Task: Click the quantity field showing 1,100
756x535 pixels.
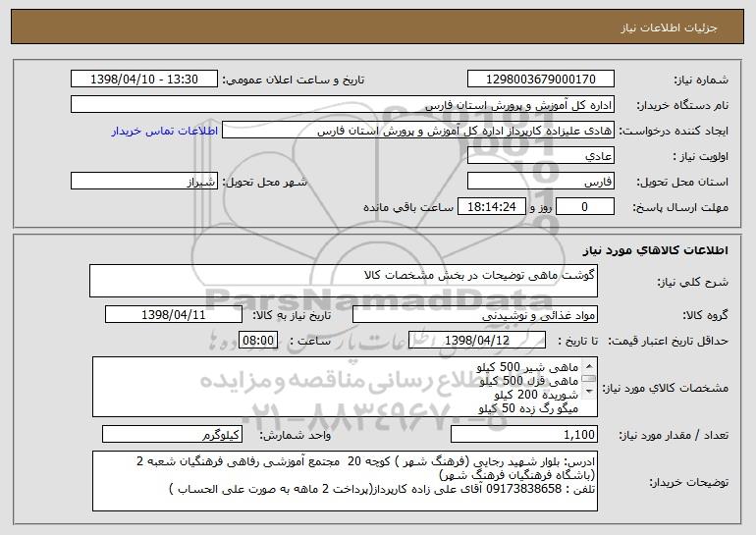Action: coord(524,435)
